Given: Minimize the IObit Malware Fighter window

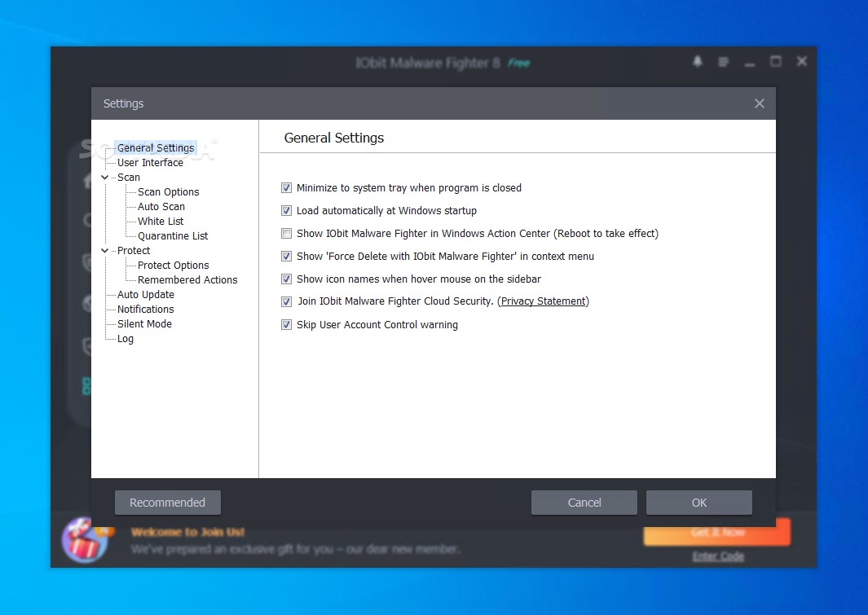Looking at the screenshot, I should pyautogui.click(x=750, y=64).
